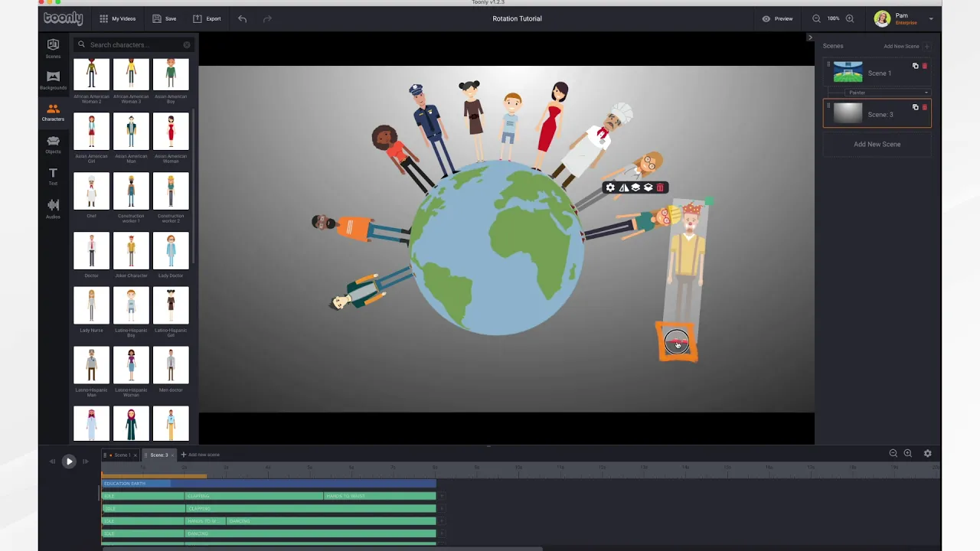Open the Text sidebar panel

53,177
